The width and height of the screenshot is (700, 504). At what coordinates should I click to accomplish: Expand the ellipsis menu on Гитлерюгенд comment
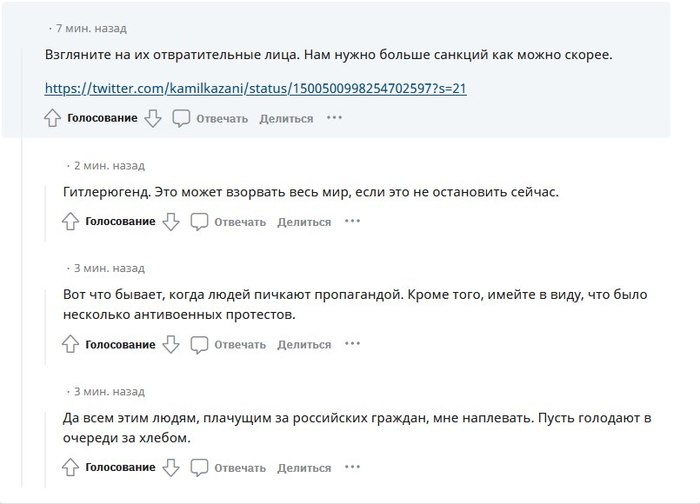[x=352, y=222]
